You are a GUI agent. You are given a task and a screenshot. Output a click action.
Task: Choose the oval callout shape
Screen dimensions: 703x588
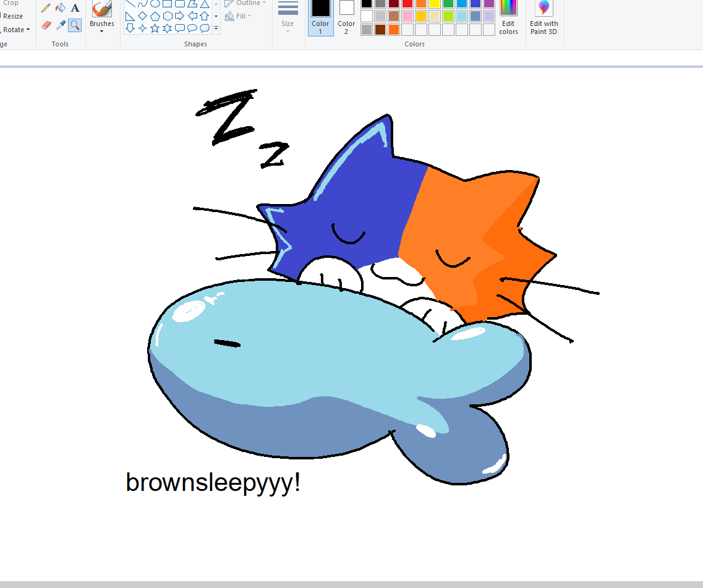[x=192, y=28]
